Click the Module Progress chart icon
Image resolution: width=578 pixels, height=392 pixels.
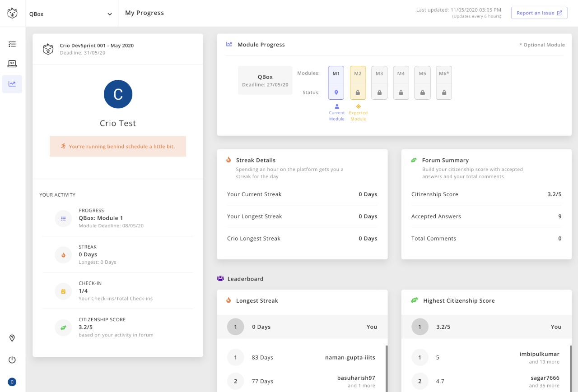(229, 44)
